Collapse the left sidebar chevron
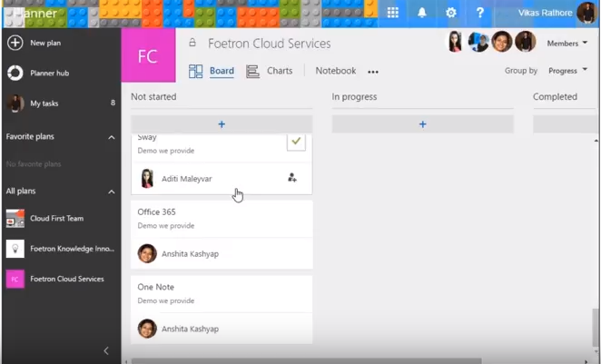The height and width of the screenshot is (364, 601). (x=106, y=350)
